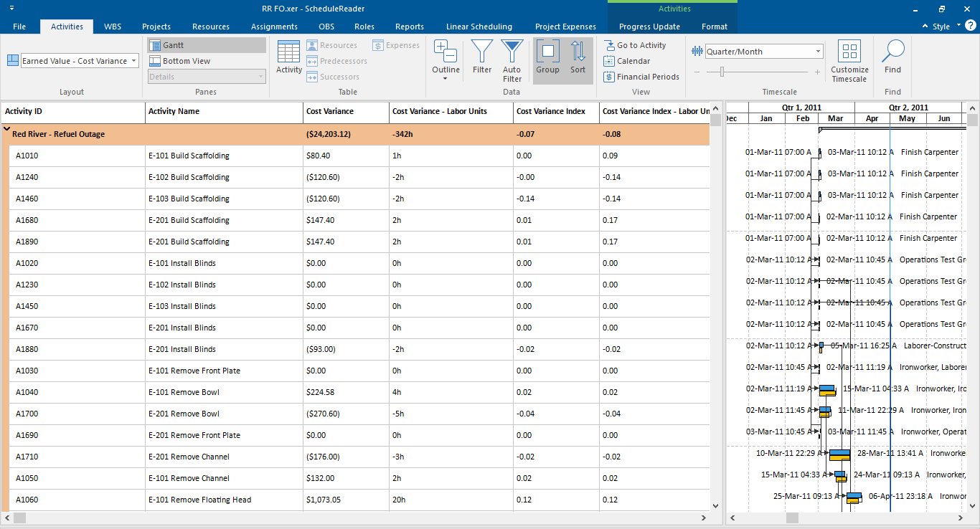Open Financial Periods
980x529 pixels.
(x=641, y=77)
